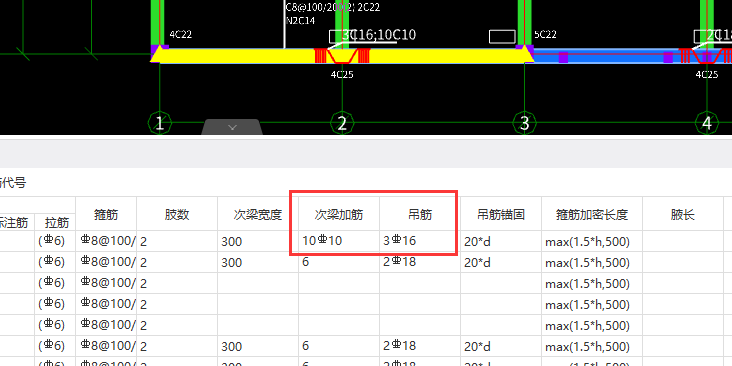Select axis marker number 4
Image resolution: width=732 pixels, height=366 pixels.
pyautogui.click(x=707, y=123)
